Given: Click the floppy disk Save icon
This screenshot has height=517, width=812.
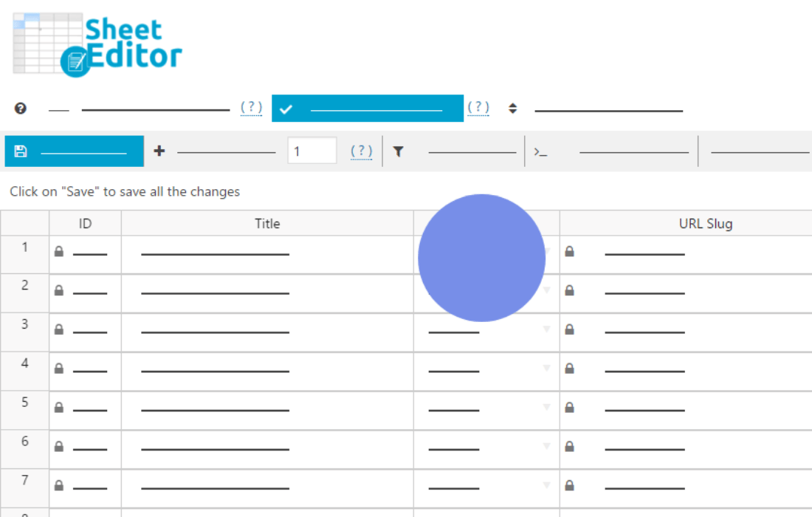Looking at the screenshot, I should [x=21, y=151].
